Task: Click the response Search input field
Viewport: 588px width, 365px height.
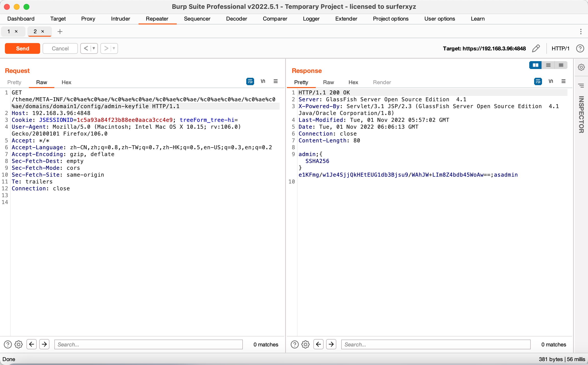Action: tap(436, 344)
